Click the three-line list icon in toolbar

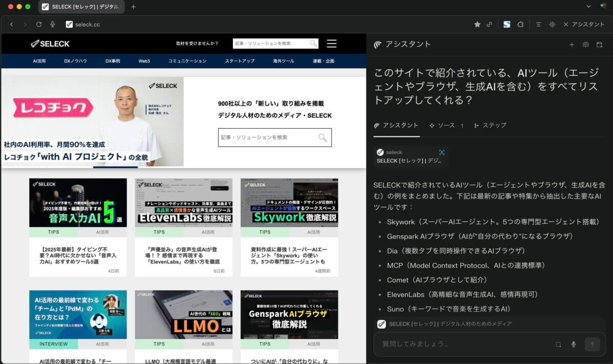pyautogui.click(x=538, y=24)
